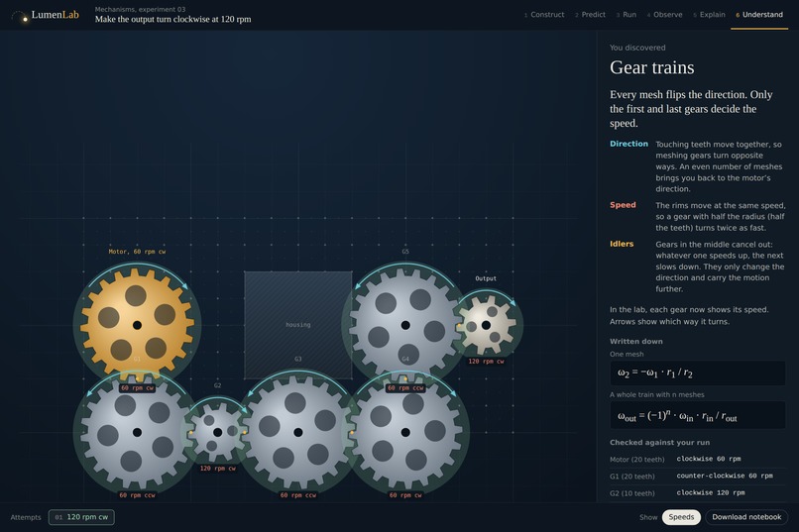Click the "G2 (10 teeth)" row
799x532 pixels.
(697, 492)
